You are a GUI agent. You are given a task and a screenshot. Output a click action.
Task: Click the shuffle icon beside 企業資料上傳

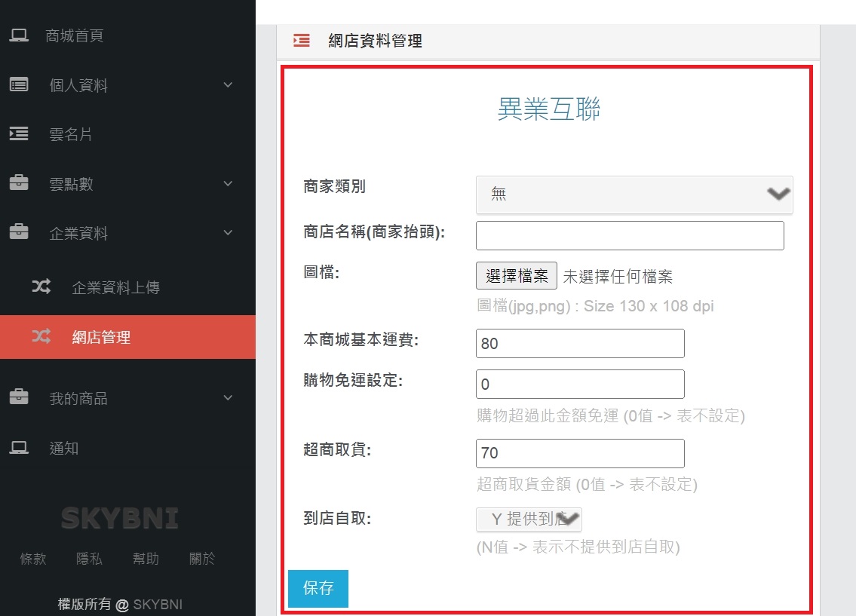click(x=41, y=287)
